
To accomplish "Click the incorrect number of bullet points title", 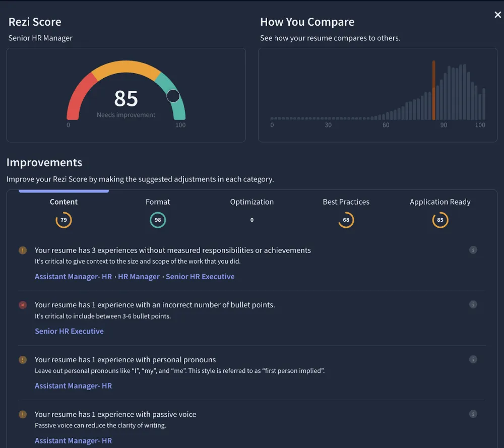I will point(155,305).
